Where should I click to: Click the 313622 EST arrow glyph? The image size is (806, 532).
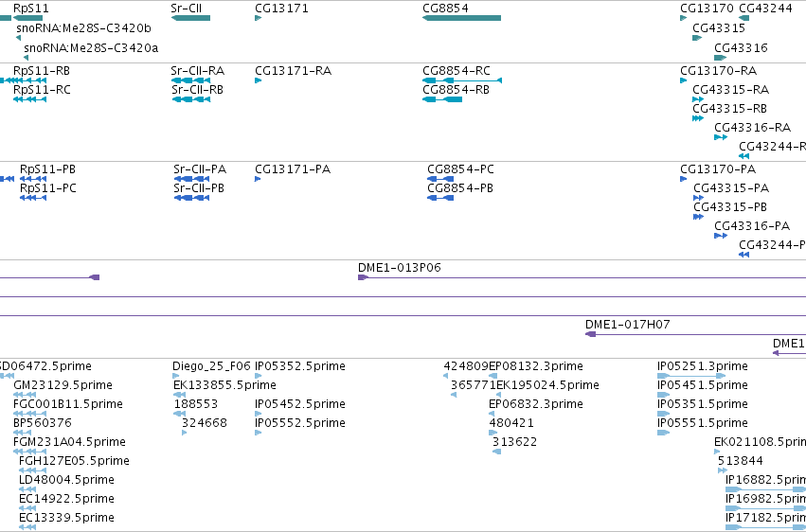496,452
